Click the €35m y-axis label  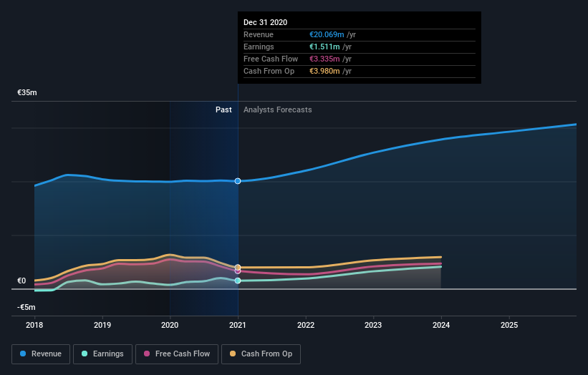coord(27,92)
